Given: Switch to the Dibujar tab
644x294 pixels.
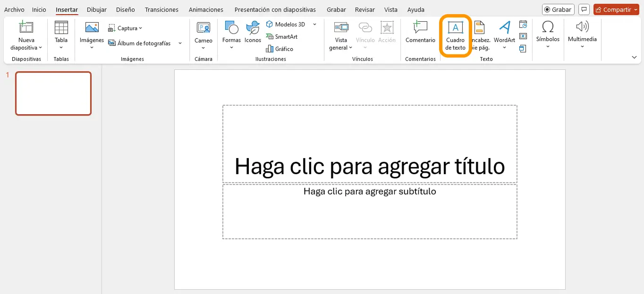Looking at the screenshot, I should 97,9.
